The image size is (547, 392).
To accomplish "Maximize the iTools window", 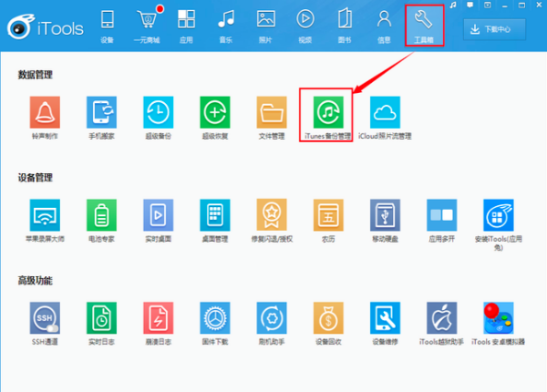I will pos(521,5).
